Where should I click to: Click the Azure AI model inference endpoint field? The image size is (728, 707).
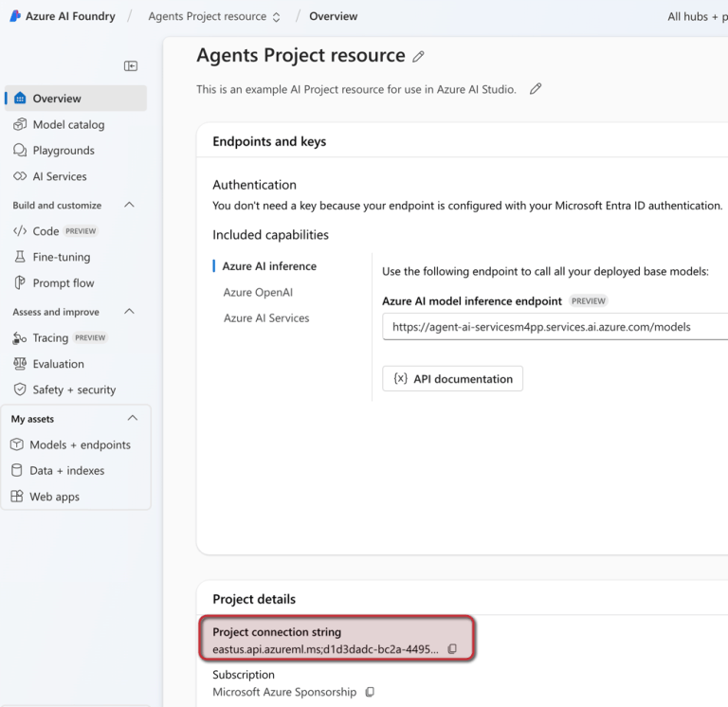click(x=555, y=327)
